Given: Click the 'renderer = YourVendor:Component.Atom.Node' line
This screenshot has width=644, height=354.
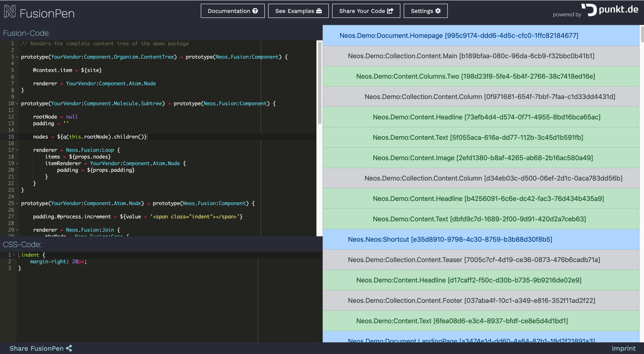Looking at the screenshot, I should click(x=94, y=84).
